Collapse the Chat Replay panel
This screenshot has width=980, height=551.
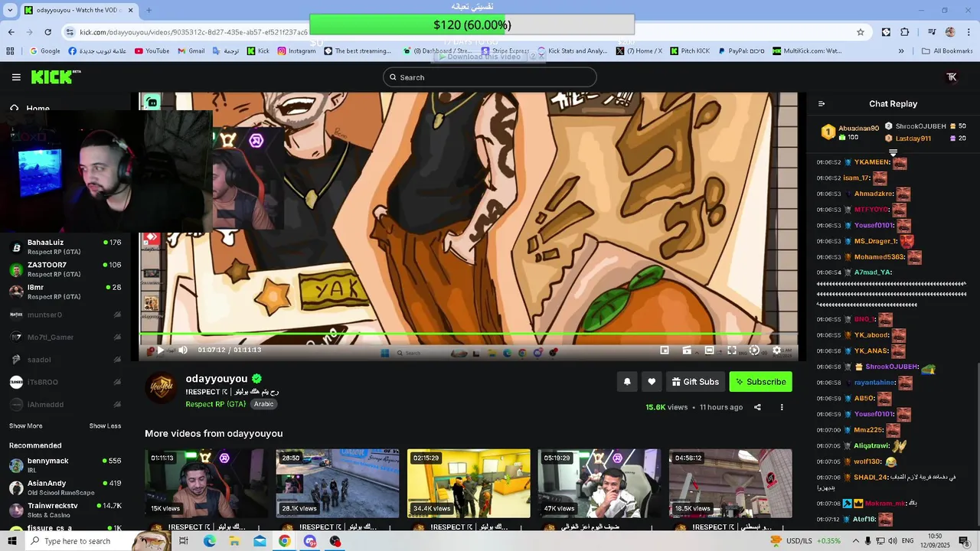coord(822,104)
